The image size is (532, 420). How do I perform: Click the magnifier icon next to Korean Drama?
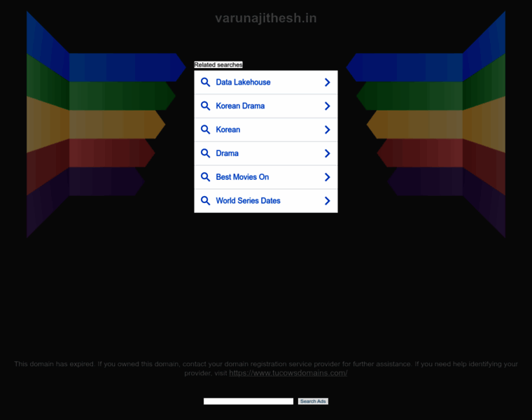[205, 106]
